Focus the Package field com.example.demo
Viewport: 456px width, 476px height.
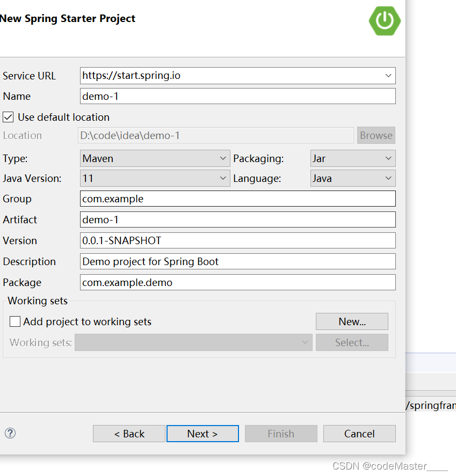click(238, 282)
